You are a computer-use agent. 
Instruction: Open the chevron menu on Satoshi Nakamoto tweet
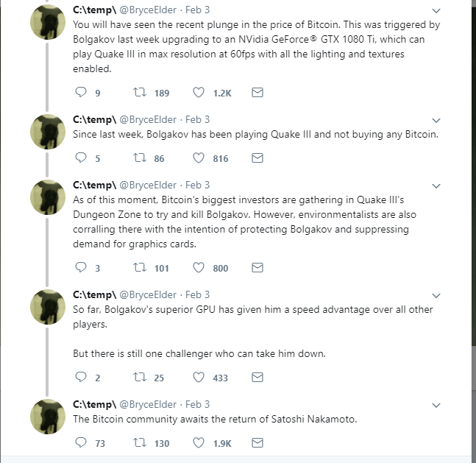(436, 406)
